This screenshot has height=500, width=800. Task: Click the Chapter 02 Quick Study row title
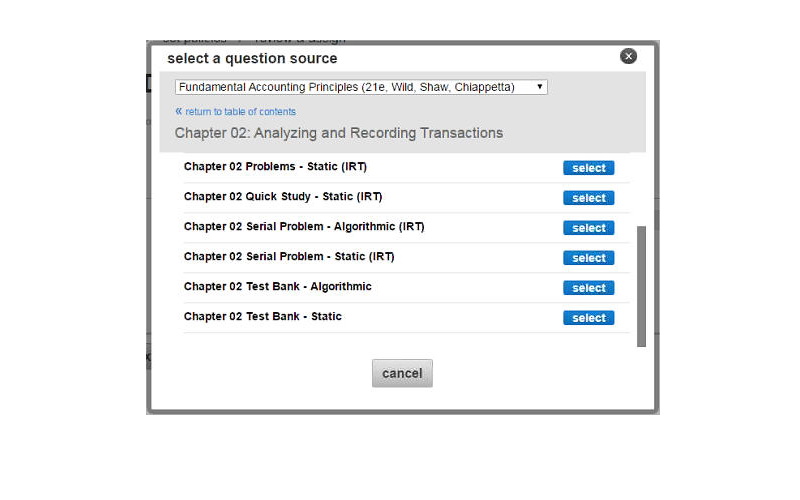282,197
